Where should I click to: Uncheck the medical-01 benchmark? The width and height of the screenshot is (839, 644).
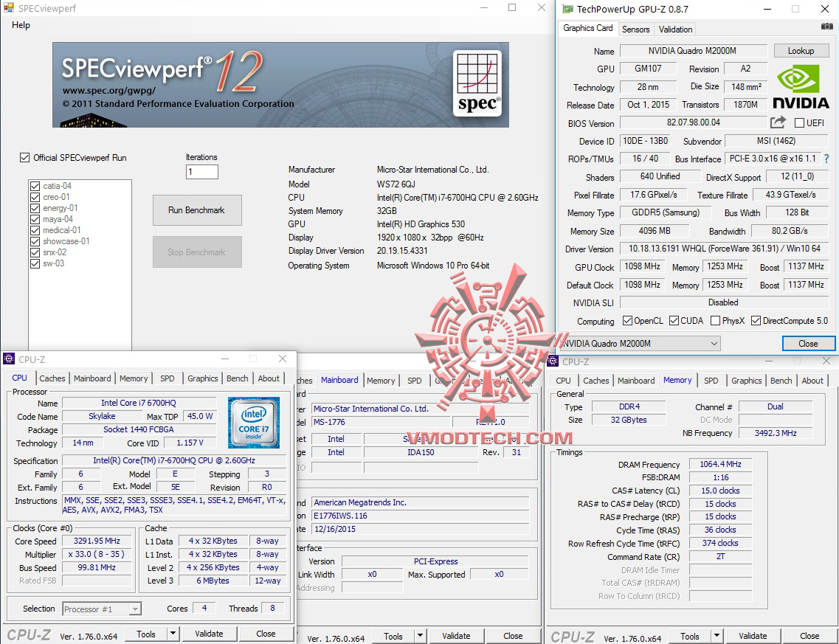tap(35, 230)
